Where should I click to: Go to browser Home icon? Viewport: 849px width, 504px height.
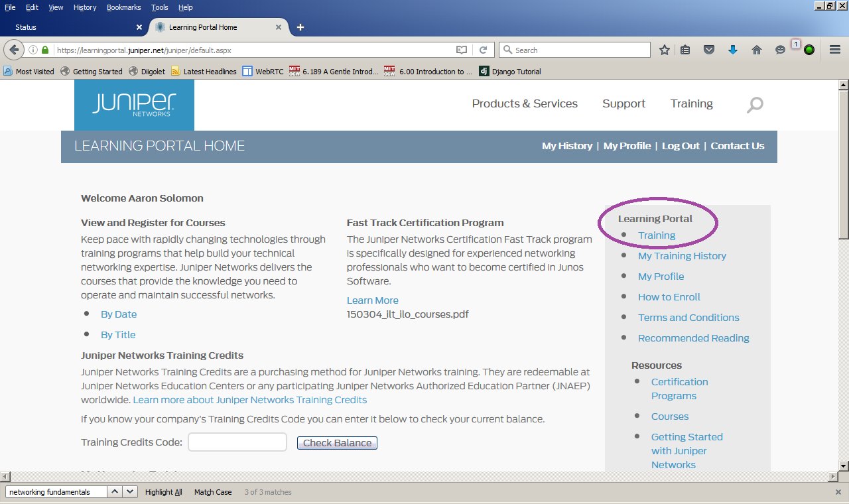(x=756, y=50)
